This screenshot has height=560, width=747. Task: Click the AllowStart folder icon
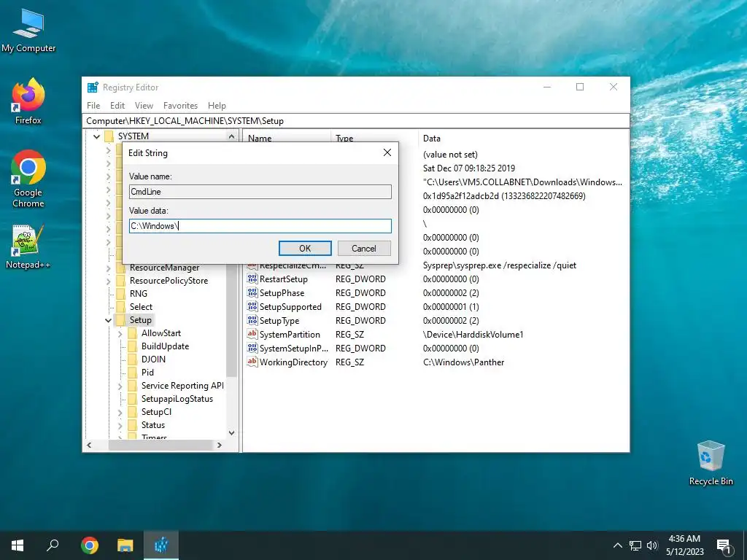click(x=133, y=332)
